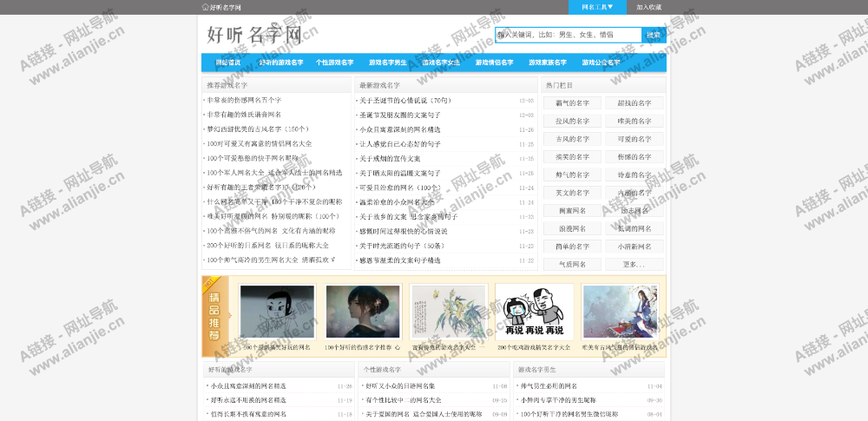
Task: Click the 唯美的名字 category button
Action: coord(635,121)
